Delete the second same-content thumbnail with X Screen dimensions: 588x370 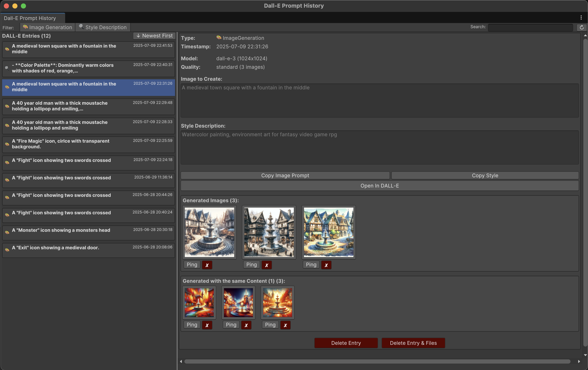(246, 325)
